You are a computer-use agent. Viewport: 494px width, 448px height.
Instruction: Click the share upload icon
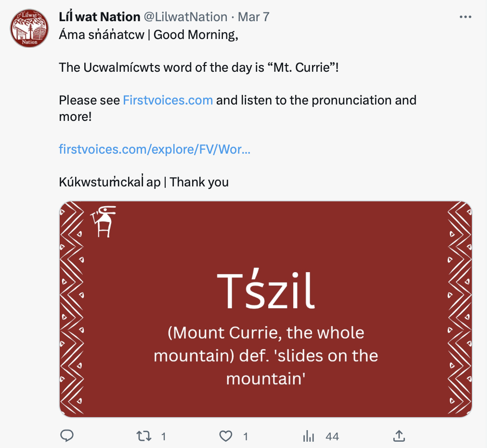click(x=399, y=436)
